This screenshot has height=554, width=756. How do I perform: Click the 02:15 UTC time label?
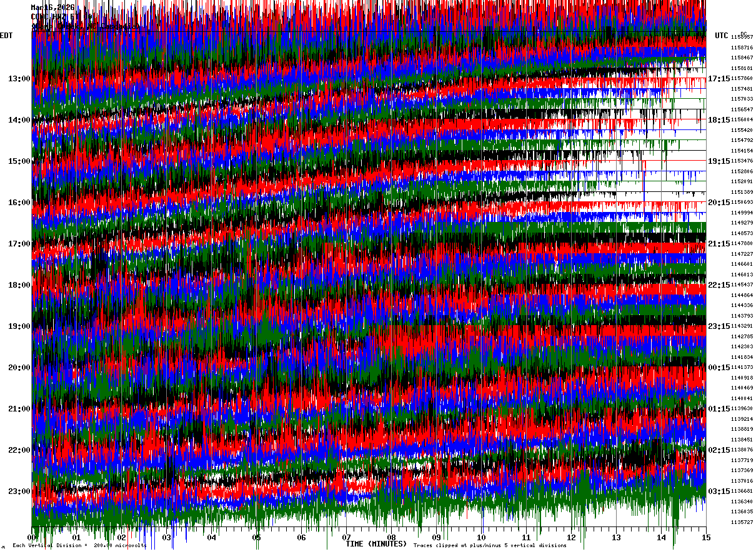(x=719, y=450)
